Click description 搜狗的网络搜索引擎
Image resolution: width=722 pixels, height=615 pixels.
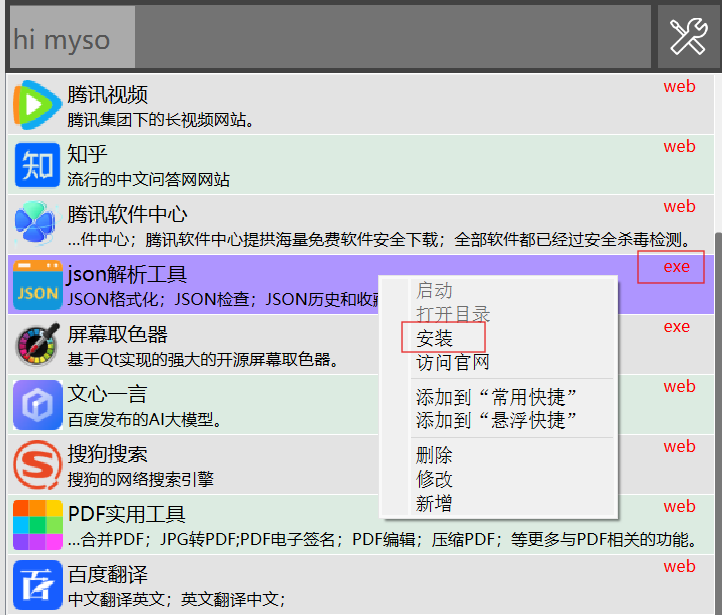point(141,480)
